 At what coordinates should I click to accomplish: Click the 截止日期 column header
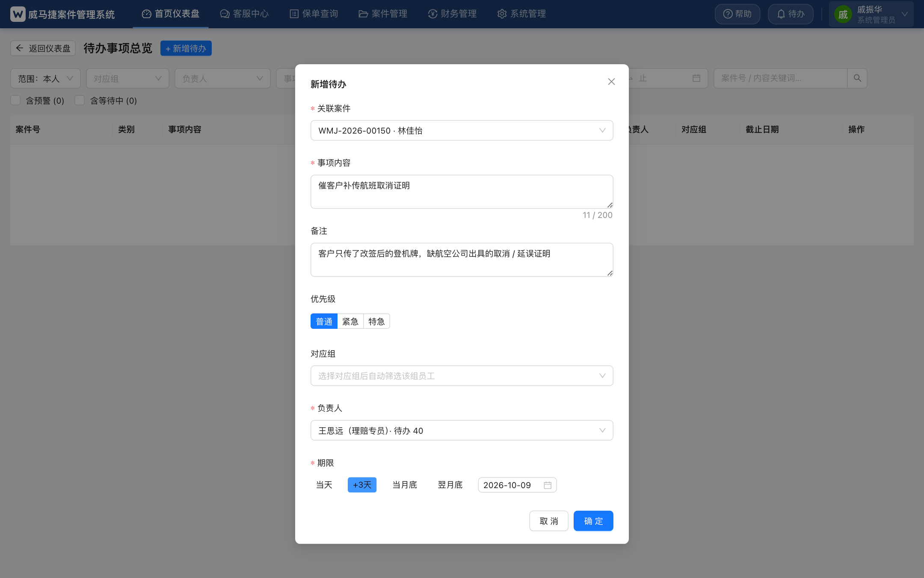(x=762, y=129)
